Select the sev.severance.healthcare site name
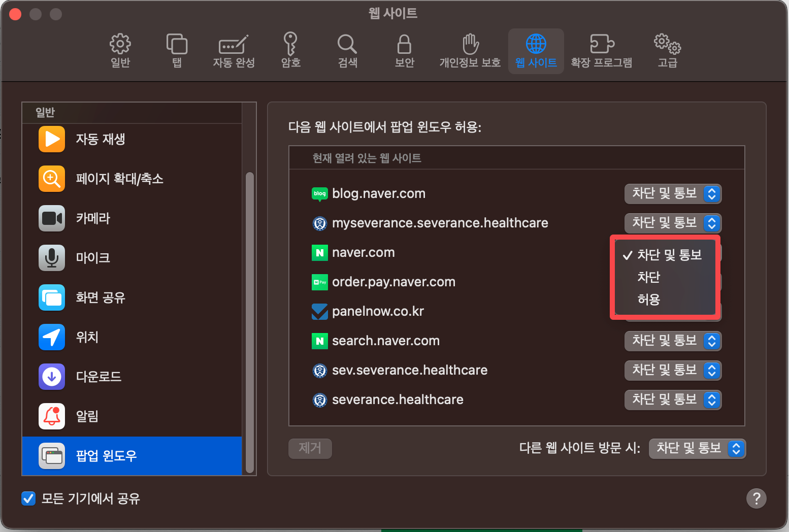Image resolution: width=789 pixels, height=532 pixels. click(410, 370)
